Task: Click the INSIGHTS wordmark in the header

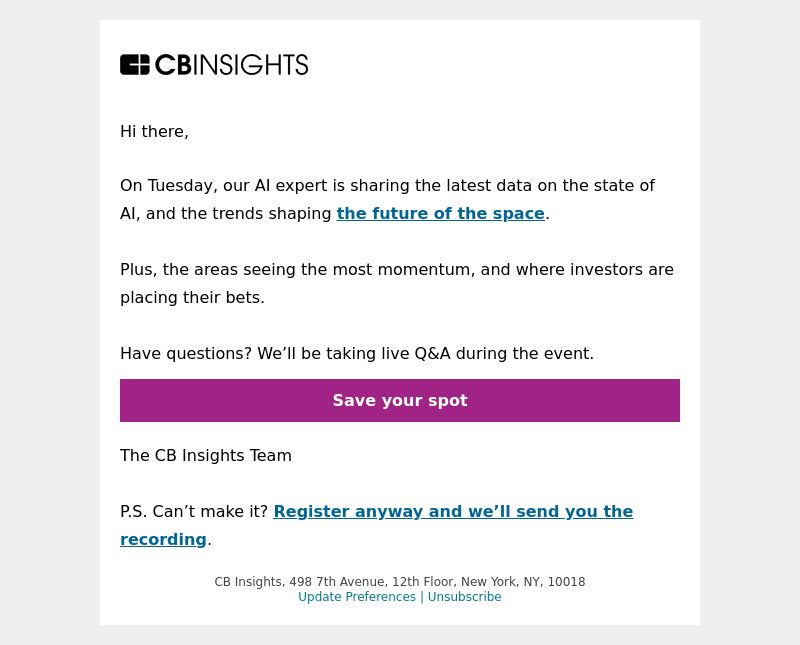Action: pos(251,65)
